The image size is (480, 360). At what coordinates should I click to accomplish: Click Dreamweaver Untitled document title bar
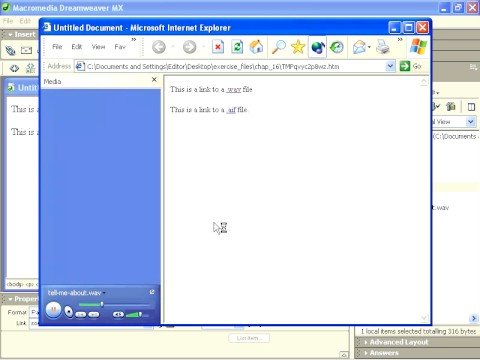coord(23,88)
